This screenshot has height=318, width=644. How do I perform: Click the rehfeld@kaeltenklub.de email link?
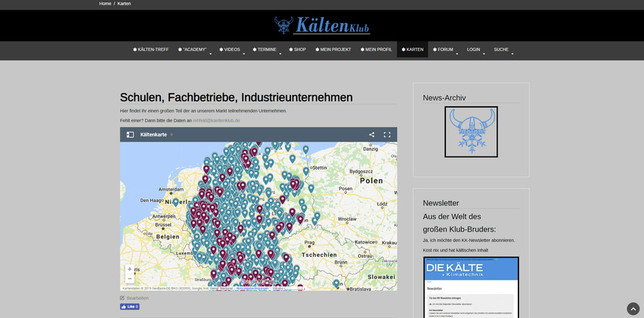(x=216, y=120)
